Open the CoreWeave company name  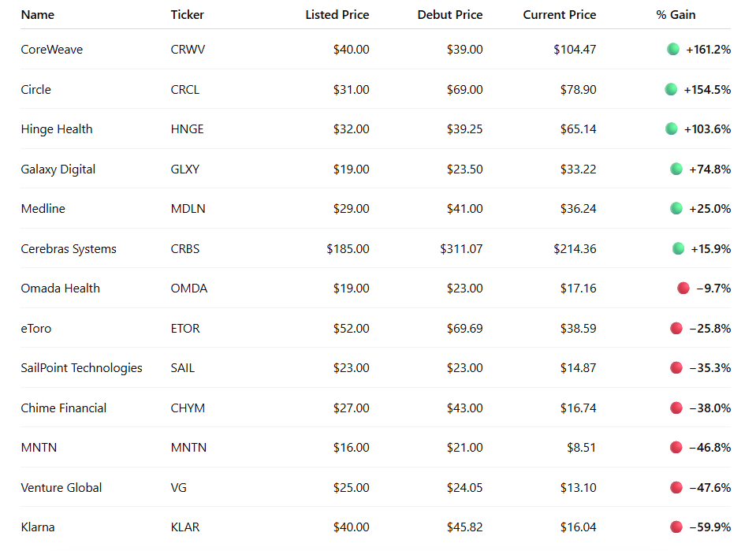pyautogui.click(x=51, y=50)
